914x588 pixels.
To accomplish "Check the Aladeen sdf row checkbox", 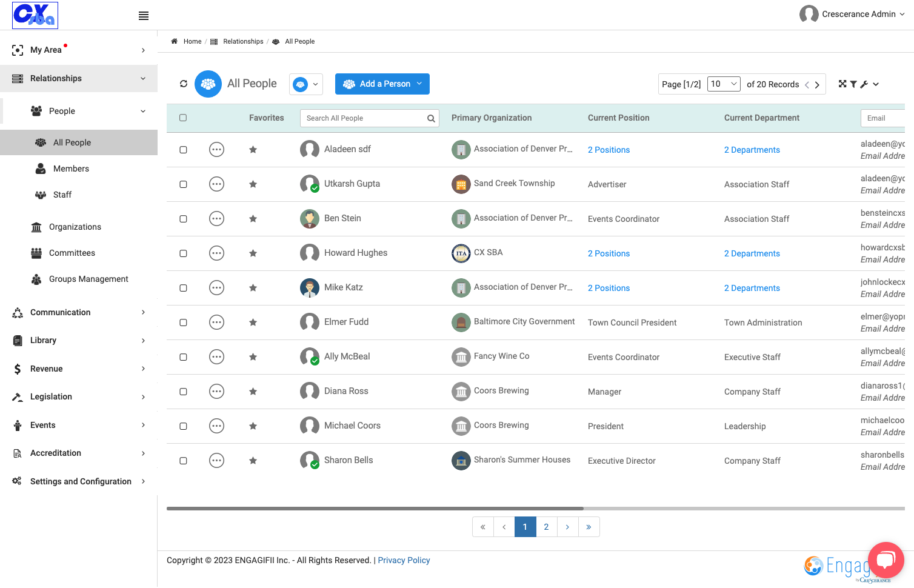I will pyautogui.click(x=183, y=150).
